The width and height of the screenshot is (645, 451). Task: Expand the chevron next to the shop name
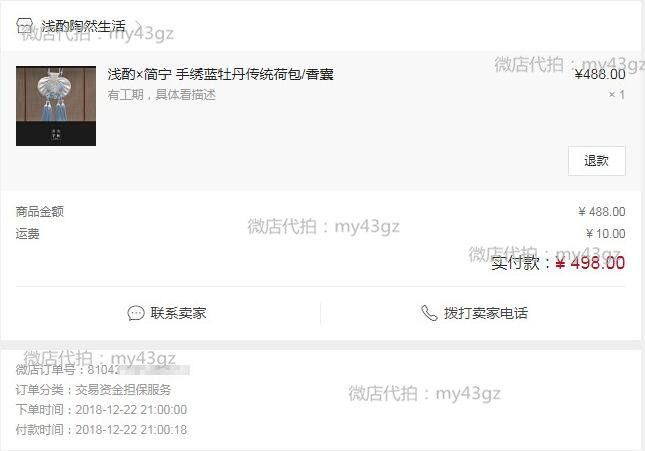tap(139, 26)
